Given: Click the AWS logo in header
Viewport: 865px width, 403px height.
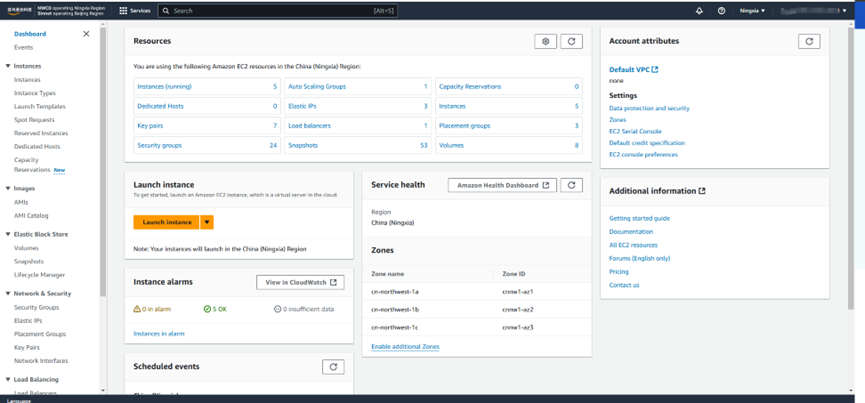Looking at the screenshot, I should pos(18,10).
